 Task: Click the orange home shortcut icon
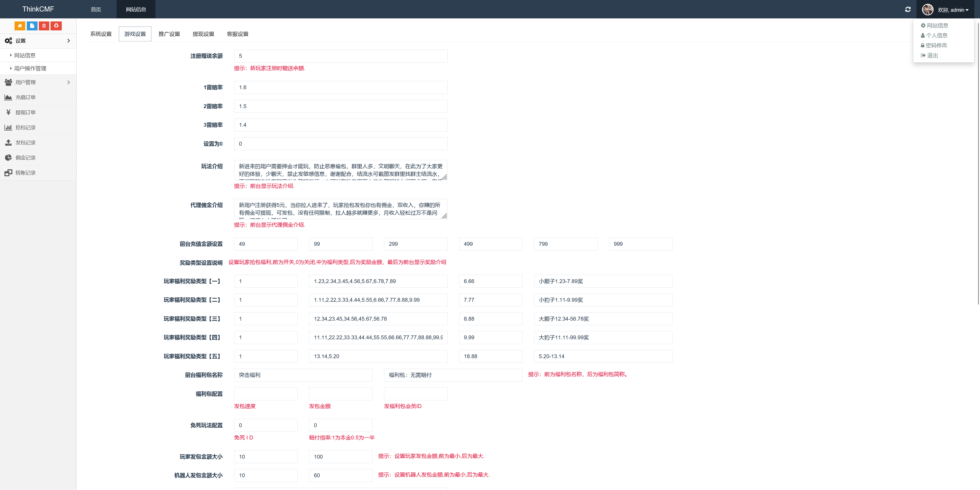click(20, 26)
